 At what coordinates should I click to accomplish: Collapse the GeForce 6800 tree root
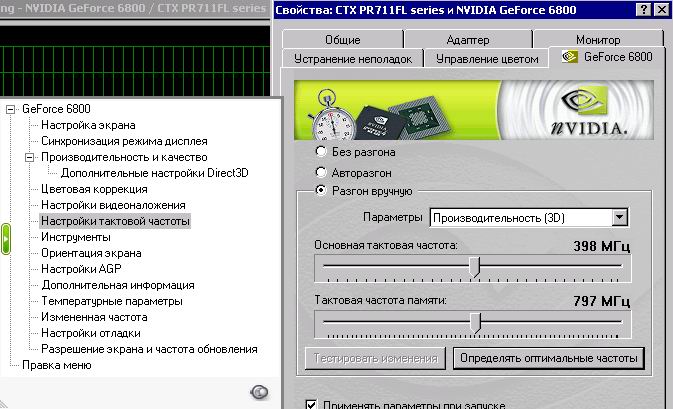10,109
